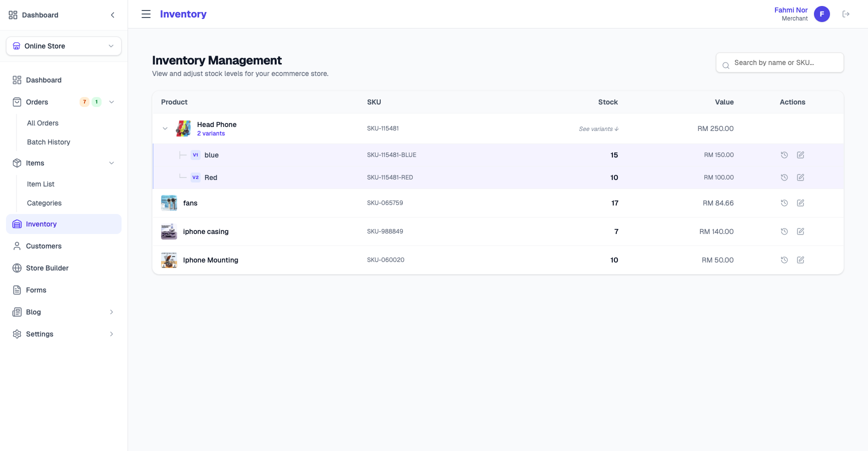Screen dimensions: 868x451
Task: Open stock history for blue variant
Action: [784, 155]
